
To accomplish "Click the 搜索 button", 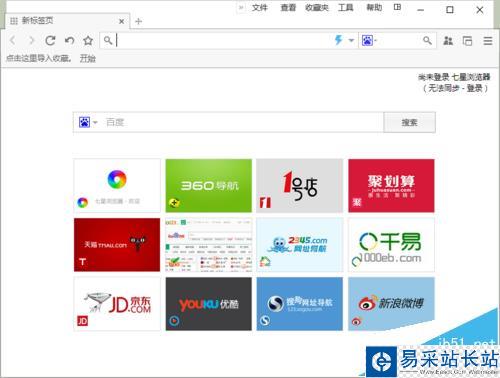I will coord(409,122).
